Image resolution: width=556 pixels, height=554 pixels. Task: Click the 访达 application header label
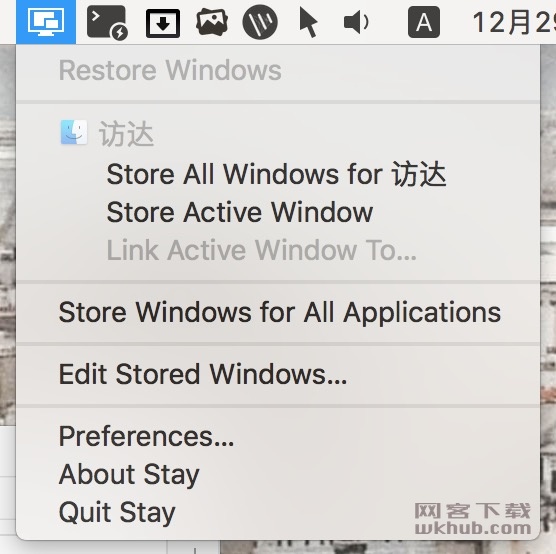126,134
